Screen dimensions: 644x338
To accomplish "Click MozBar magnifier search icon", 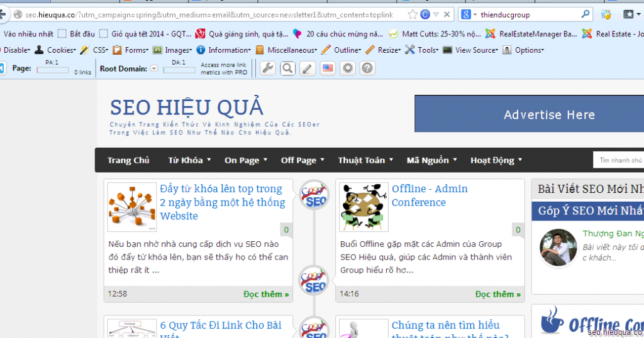I will [x=287, y=68].
